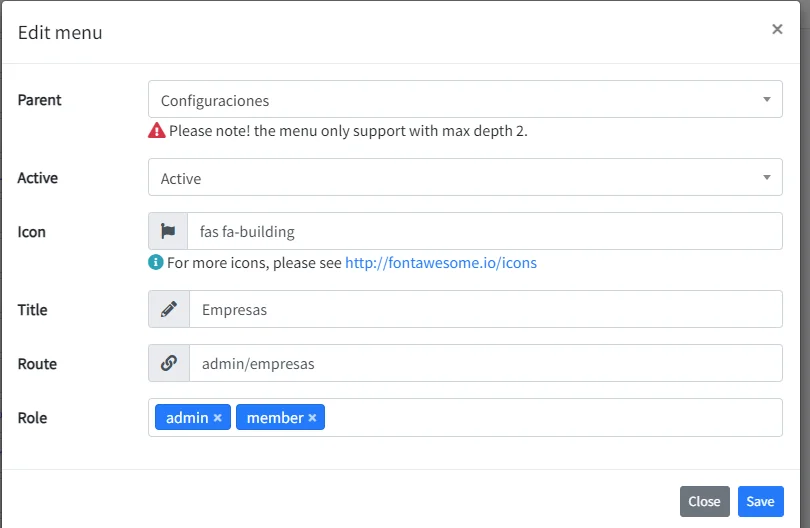Open the fontawesome.io/icons link
The image size is (810, 528).
[x=441, y=262]
